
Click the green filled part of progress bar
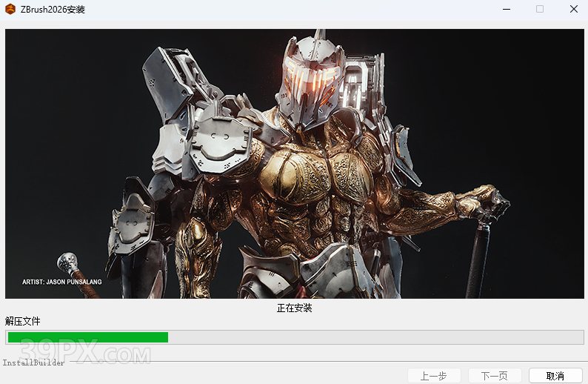(x=87, y=337)
